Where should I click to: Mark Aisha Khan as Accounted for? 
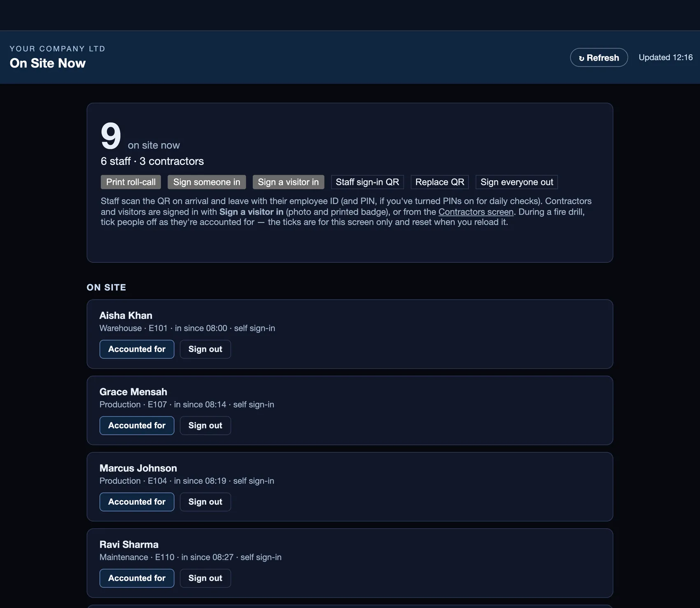[137, 349]
